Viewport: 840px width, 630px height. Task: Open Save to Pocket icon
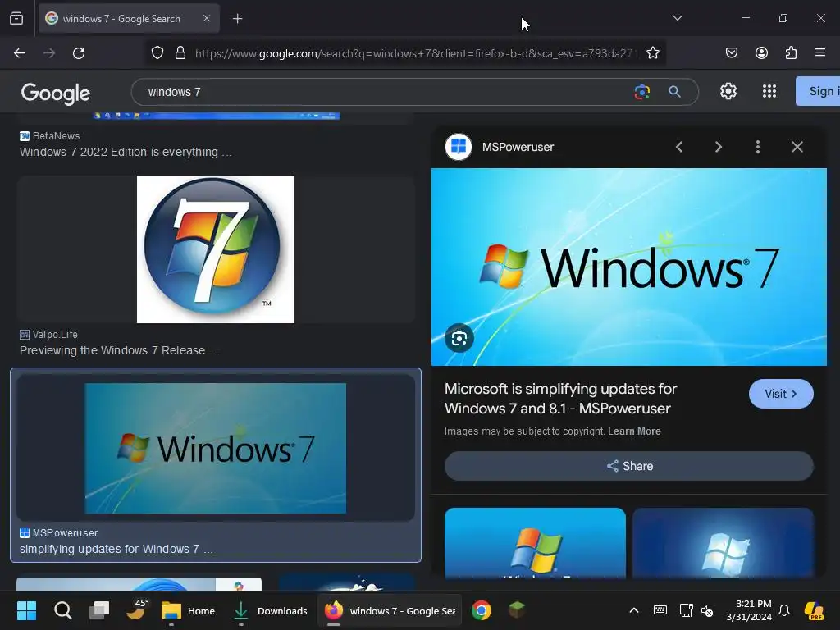point(731,52)
